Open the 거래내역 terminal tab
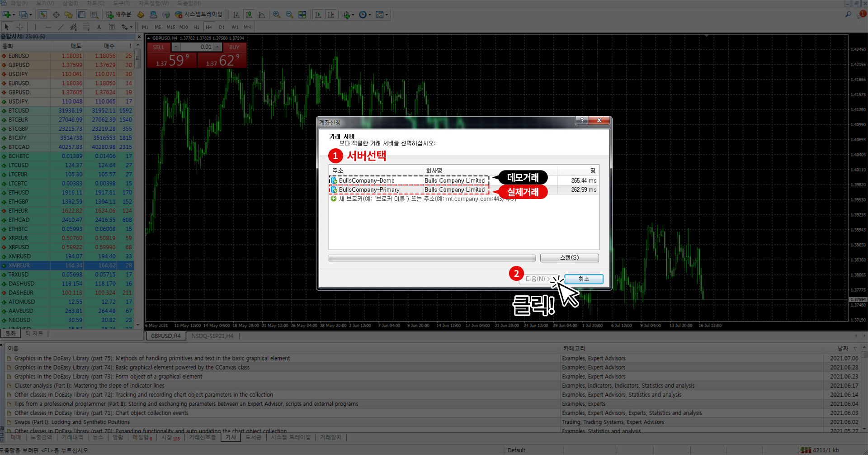Image resolution: width=868 pixels, height=455 pixels. [x=72, y=437]
